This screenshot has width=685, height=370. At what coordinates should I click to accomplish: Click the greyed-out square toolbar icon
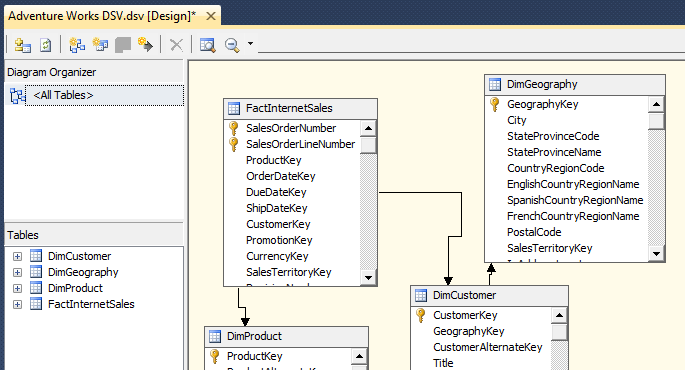pyautogui.click(x=123, y=45)
